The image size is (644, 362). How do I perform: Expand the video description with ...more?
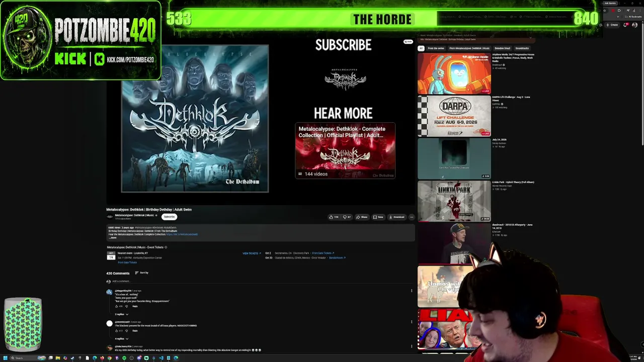click(113, 237)
